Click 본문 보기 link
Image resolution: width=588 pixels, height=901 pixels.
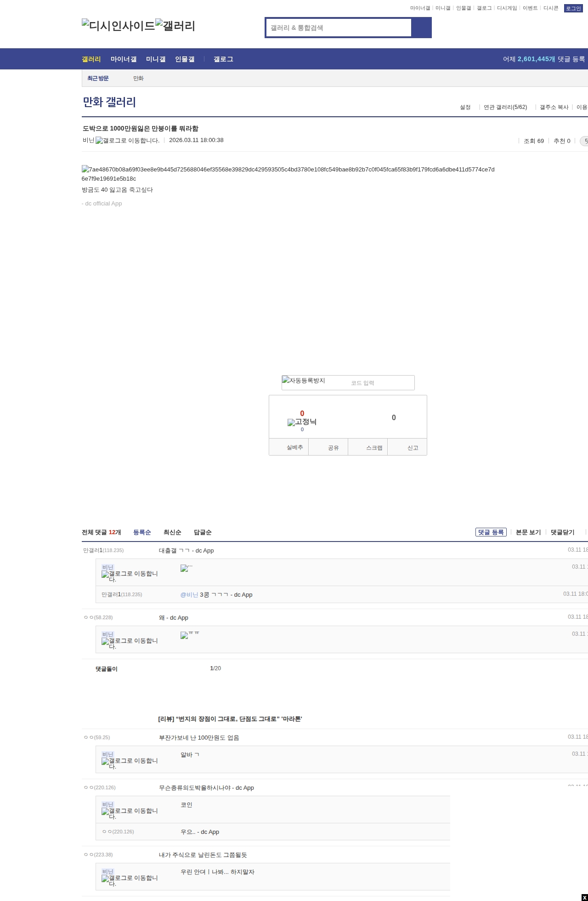point(528,532)
